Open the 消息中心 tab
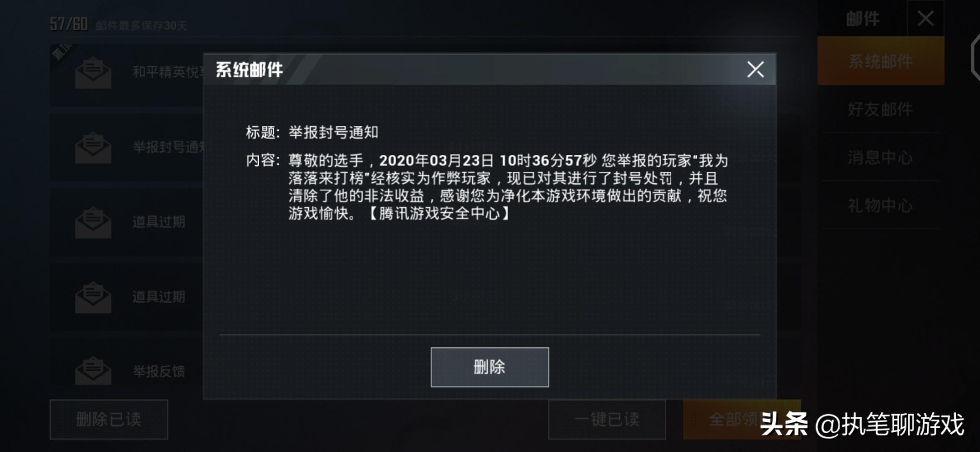The height and width of the screenshot is (452, 980). coord(881,157)
